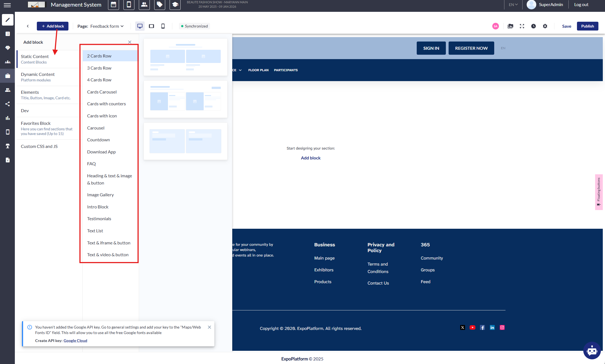The width and height of the screenshot is (605, 364).
Task: Select the first 2 Cards Row thumbnail
Action: coord(186,57)
